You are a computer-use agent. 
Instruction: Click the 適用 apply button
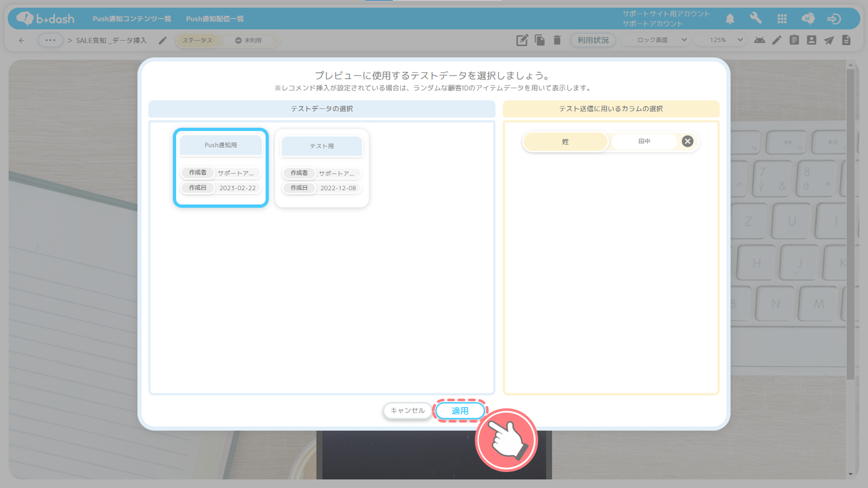pyautogui.click(x=460, y=411)
